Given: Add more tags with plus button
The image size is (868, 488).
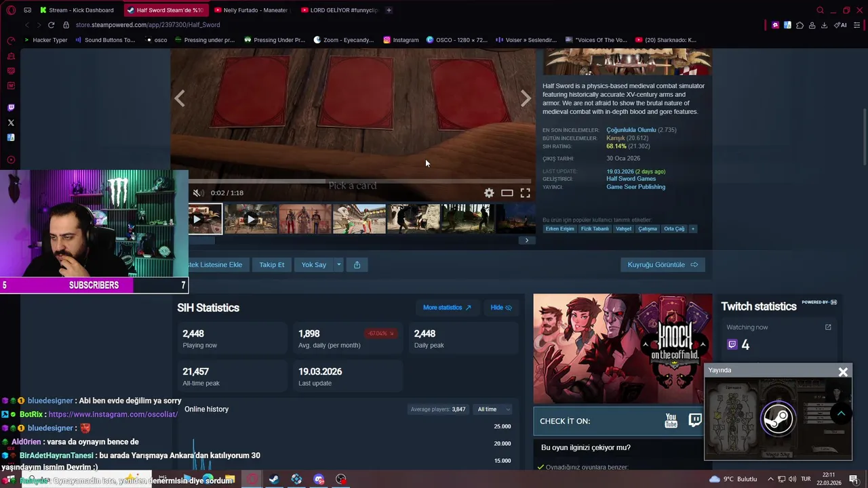Looking at the screenshot, I should tap(692, 229).
